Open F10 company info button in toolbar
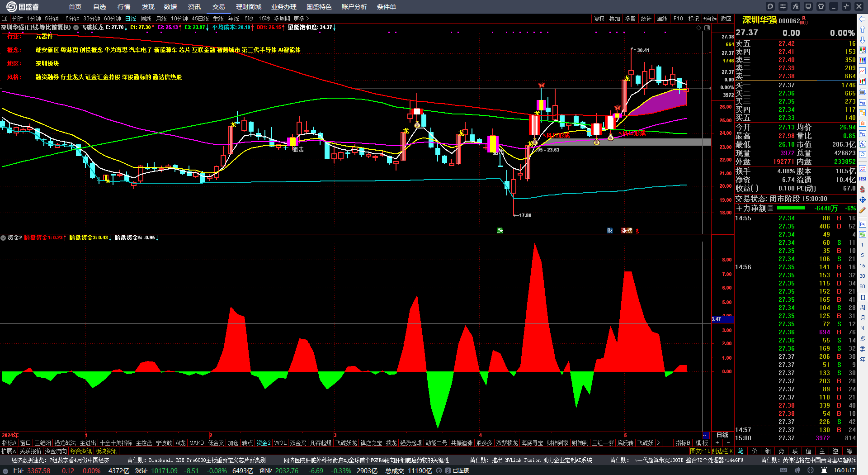 click(x=678, y=19)
